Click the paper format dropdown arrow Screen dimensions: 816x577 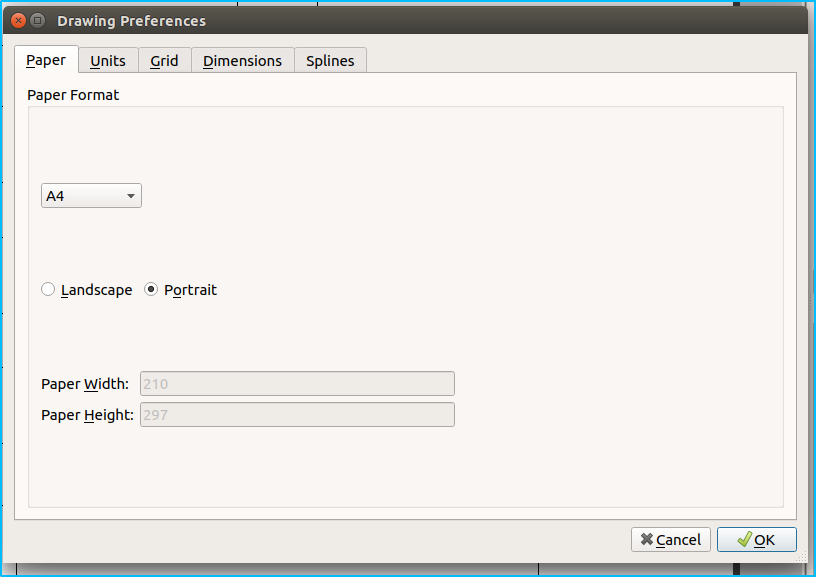[x=131, y=197]
